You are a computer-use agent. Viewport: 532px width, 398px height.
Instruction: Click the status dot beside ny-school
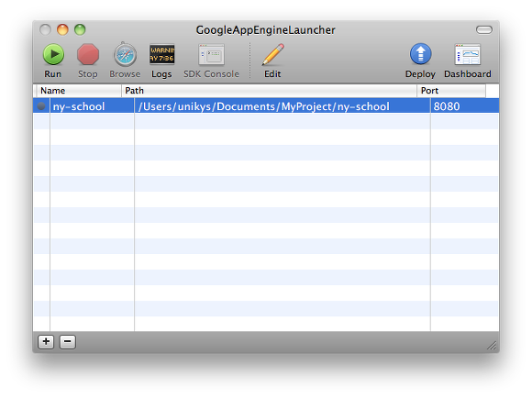(x=41, y=106)
